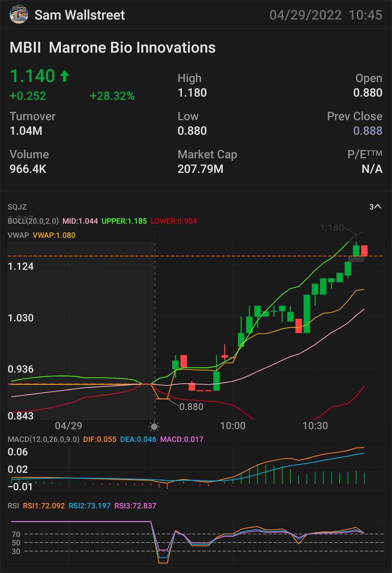Tap the Low value 0.880
Viewport: 392px width, 573px height.
point(192,131)
